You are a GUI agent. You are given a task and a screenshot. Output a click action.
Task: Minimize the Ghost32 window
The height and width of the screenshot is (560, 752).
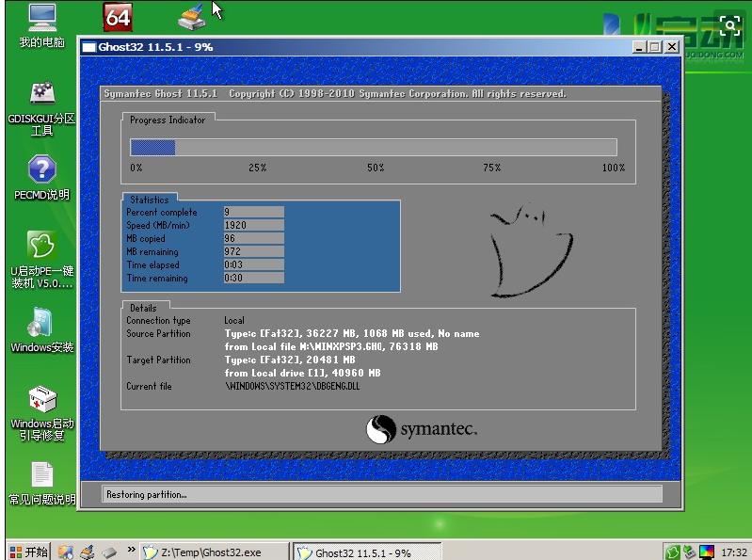pyautogui.click(x=639, y=47)
